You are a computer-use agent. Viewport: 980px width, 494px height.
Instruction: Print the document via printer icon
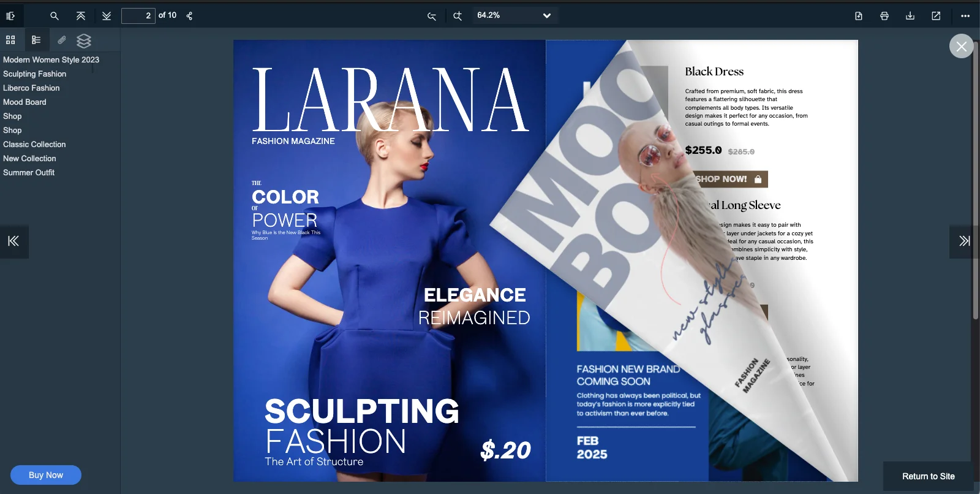[884, 16]
